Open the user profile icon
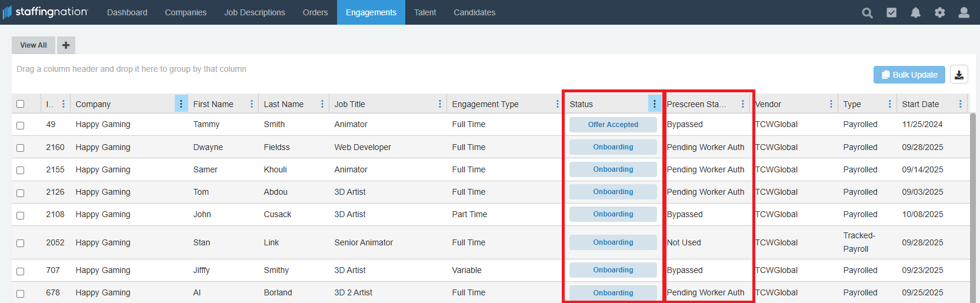The image size is (980, 303). [x=964, y=12]
